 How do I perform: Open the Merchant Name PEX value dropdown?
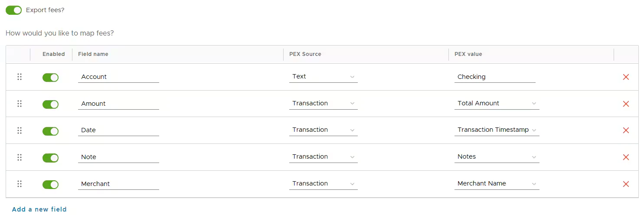497,184
